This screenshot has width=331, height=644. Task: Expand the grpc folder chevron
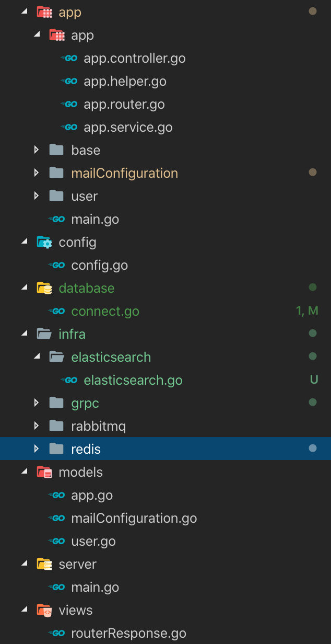(36, 402)
